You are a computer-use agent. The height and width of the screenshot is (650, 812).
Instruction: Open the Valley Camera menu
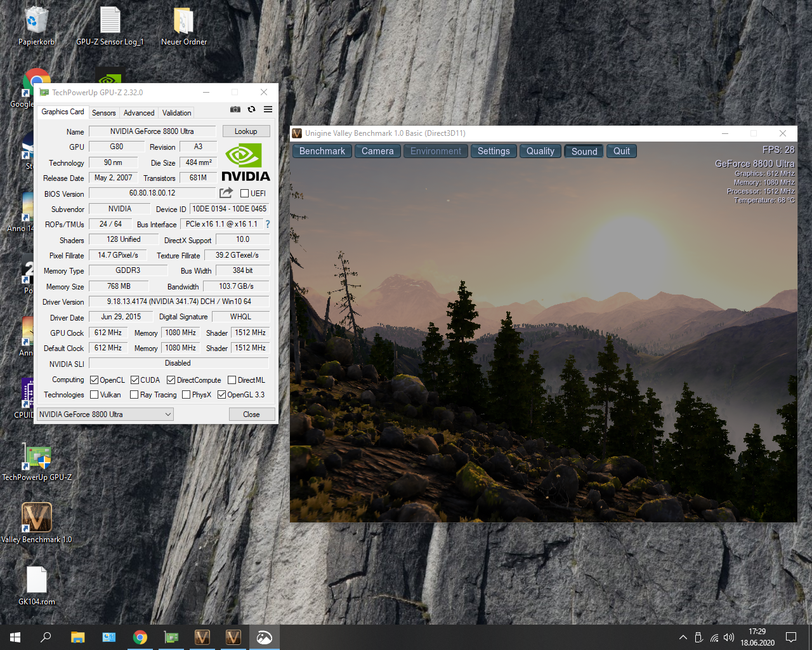[x=377, y=151]
